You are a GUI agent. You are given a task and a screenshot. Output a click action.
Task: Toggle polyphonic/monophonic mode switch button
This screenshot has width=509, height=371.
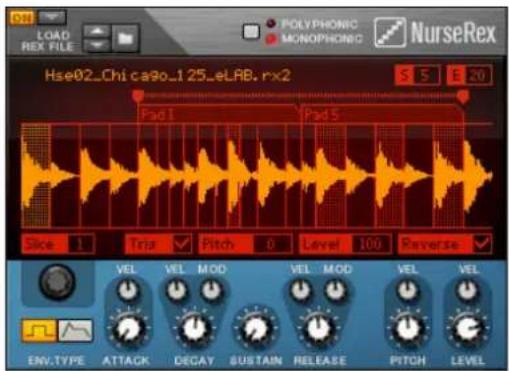pyautogui.click(x=251, y=32)
